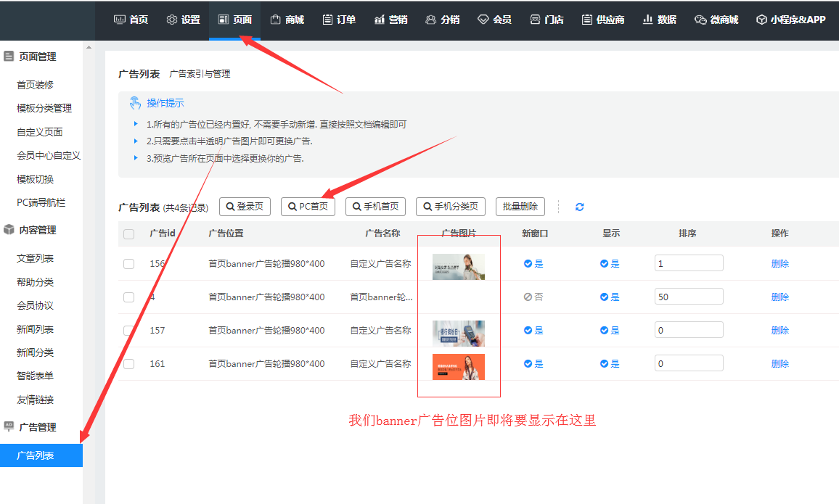
Task: Click the 排序 input field showing 50
Action: [688, 297]
